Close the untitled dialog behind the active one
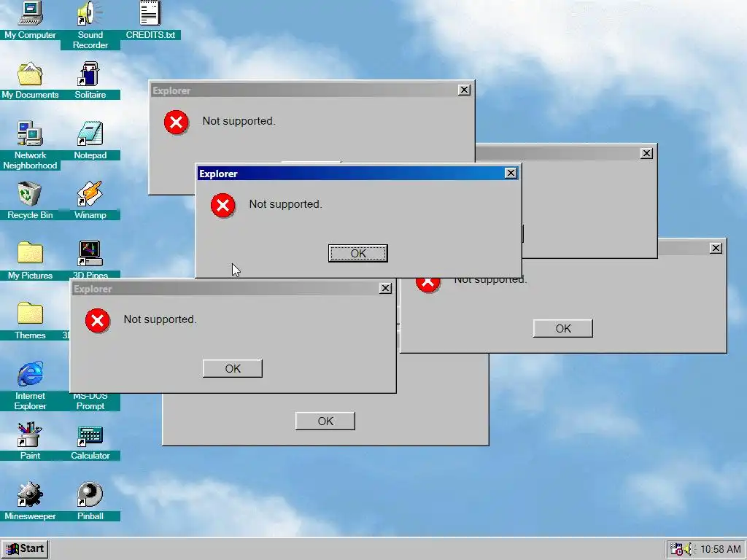747x560 pixels. [646, 153]
